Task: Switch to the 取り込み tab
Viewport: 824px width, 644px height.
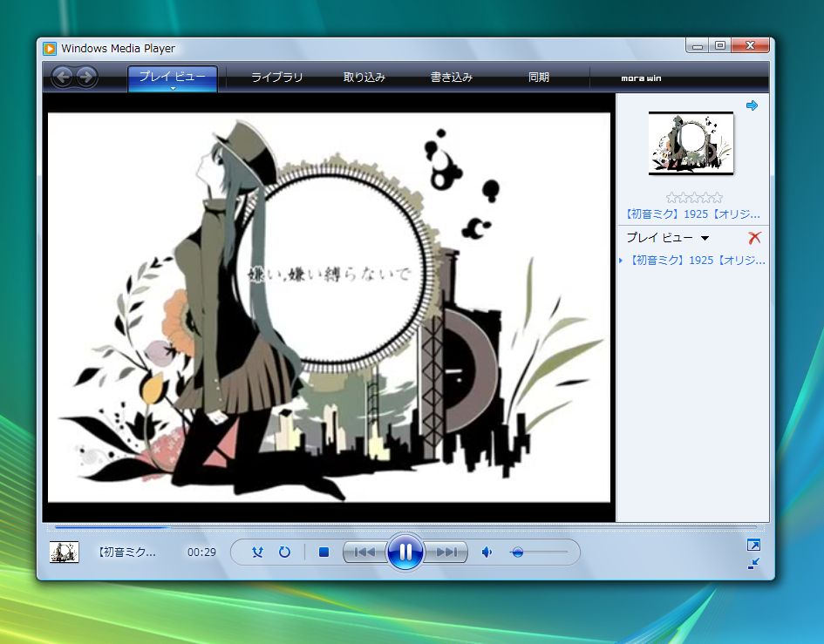Action: [364, 78]
